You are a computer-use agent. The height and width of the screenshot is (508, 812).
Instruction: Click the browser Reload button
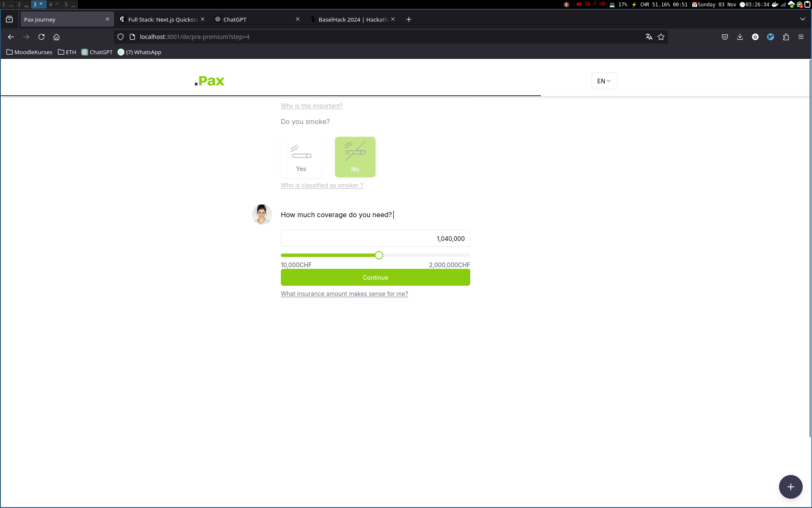coord(41,37)
